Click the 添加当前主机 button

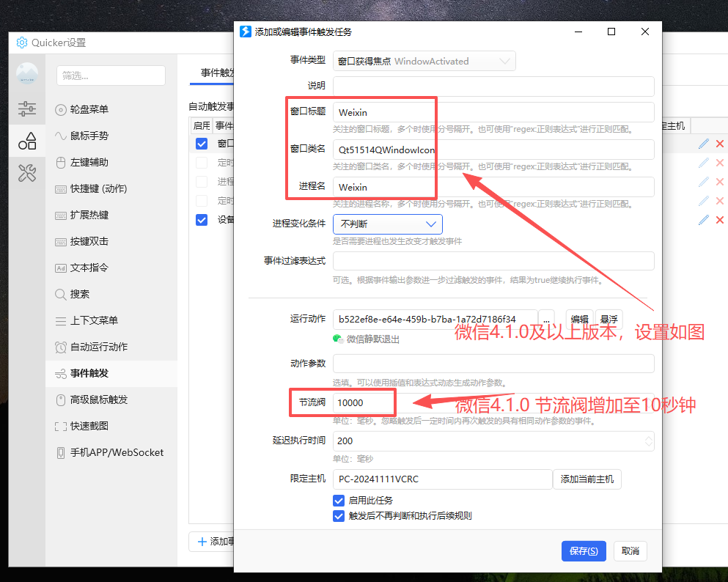[587, 479]
